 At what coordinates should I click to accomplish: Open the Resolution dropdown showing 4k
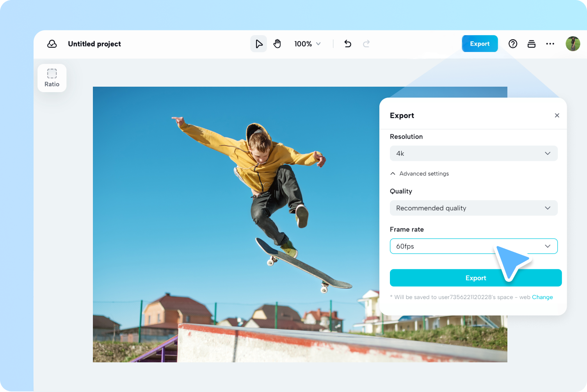[473, 153]
